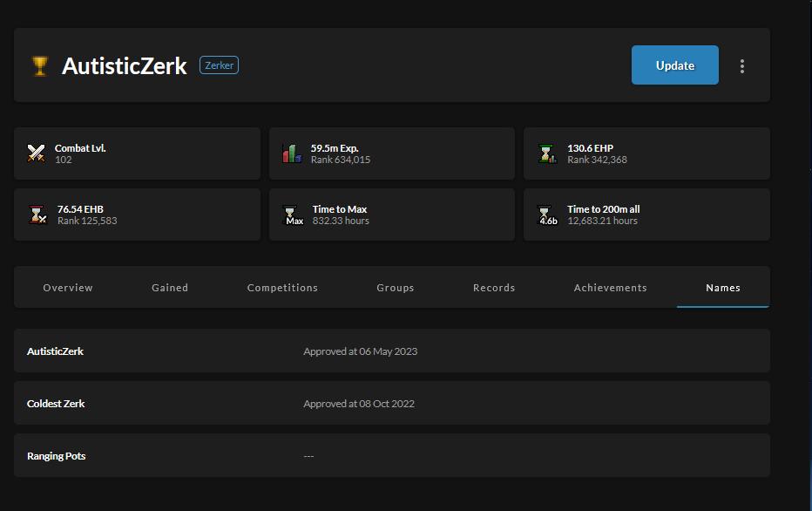Click the red hourglass EHB icon

click(x=36, y=215)
